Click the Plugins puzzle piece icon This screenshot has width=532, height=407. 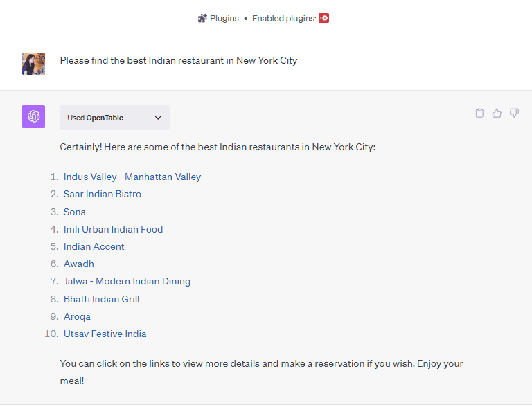coord(202,18)
